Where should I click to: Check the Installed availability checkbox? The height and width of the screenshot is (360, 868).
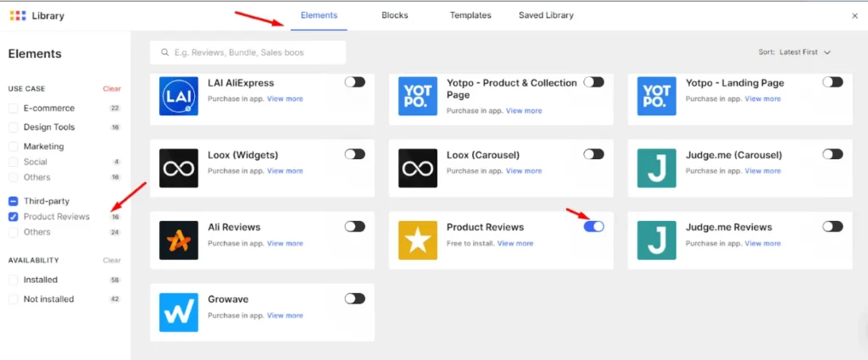14,280
